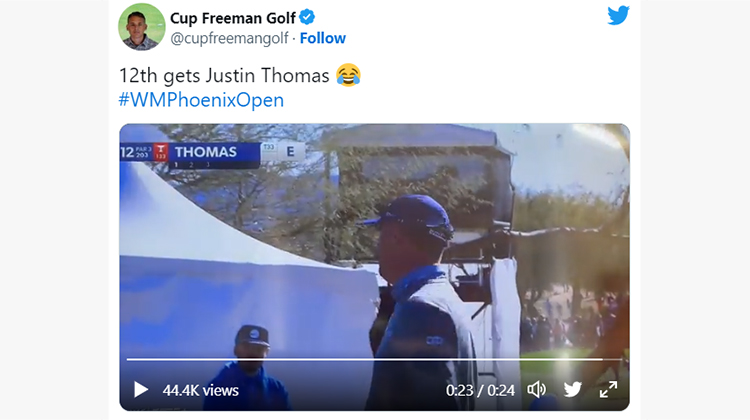The height and width of the screenshot is (420, 750).
Task: Click the THOMAS scoreboard overlay in the video
Action: point(206,152)
